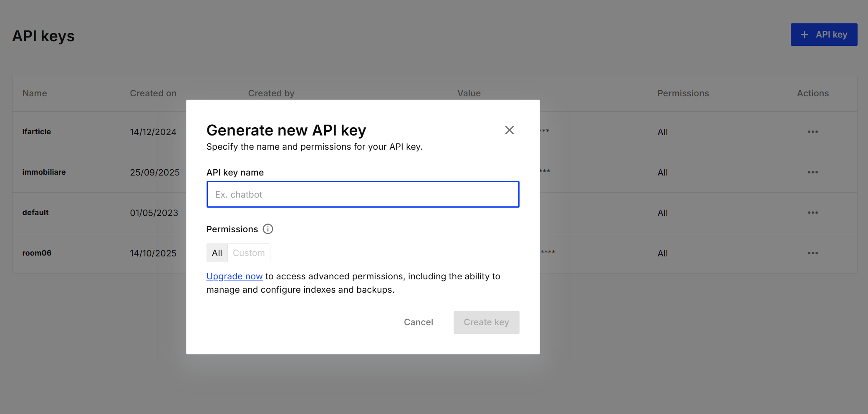868x414 pixels.
Task: Open actions menu for default key
Action: point(812,213)
